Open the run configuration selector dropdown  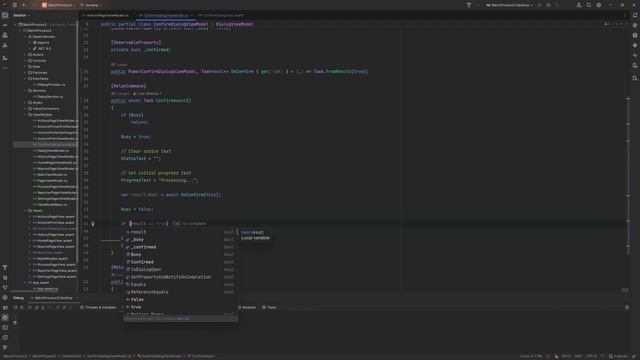pyautogui.click(x=509, y=5)
